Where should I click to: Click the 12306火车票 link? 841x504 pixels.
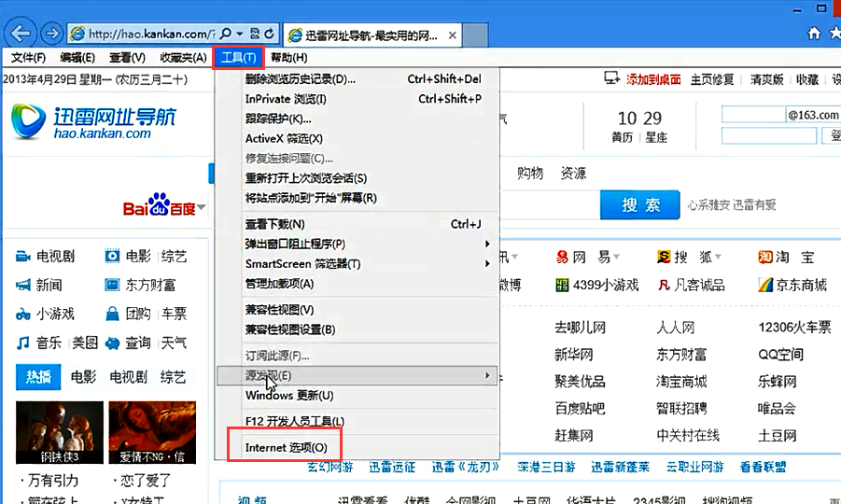click(x=794, y=327)
